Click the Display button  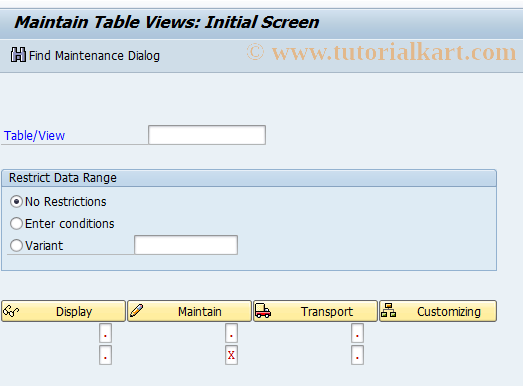pyautogui.click(x=63, y=311)
